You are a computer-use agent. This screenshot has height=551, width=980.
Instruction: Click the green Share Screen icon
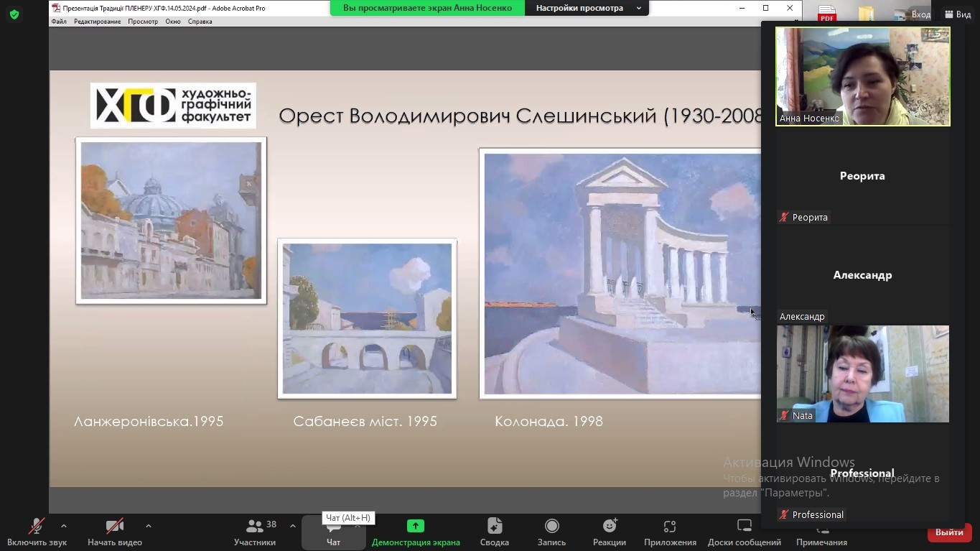(x=415, y=526)
